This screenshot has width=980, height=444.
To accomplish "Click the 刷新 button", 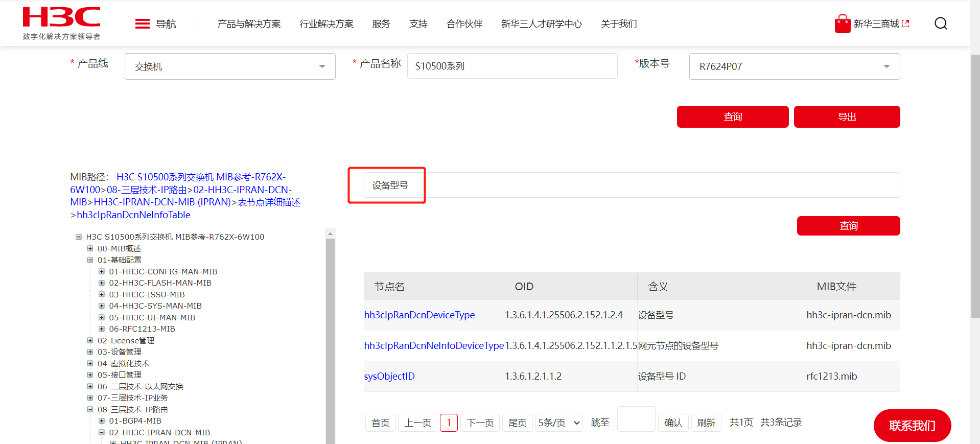I will click(706, 423).
